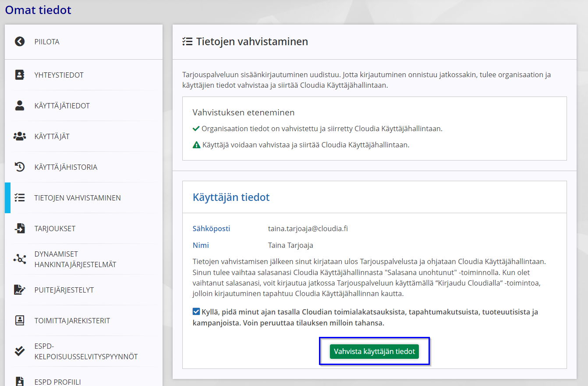Screen dimensions: 588x386
Task: Click the Tietojen vahvistaminen panel heading
Action: click(252, 42)
